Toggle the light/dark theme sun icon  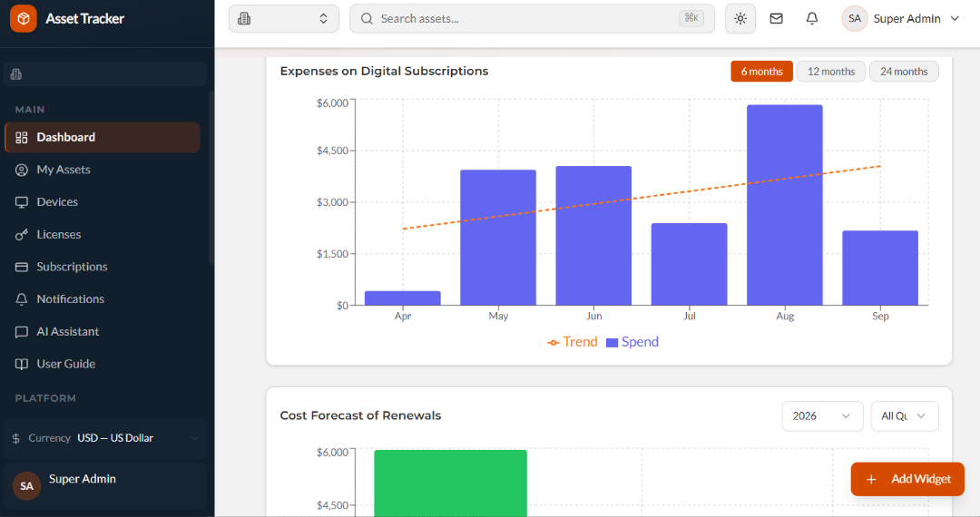740,19
